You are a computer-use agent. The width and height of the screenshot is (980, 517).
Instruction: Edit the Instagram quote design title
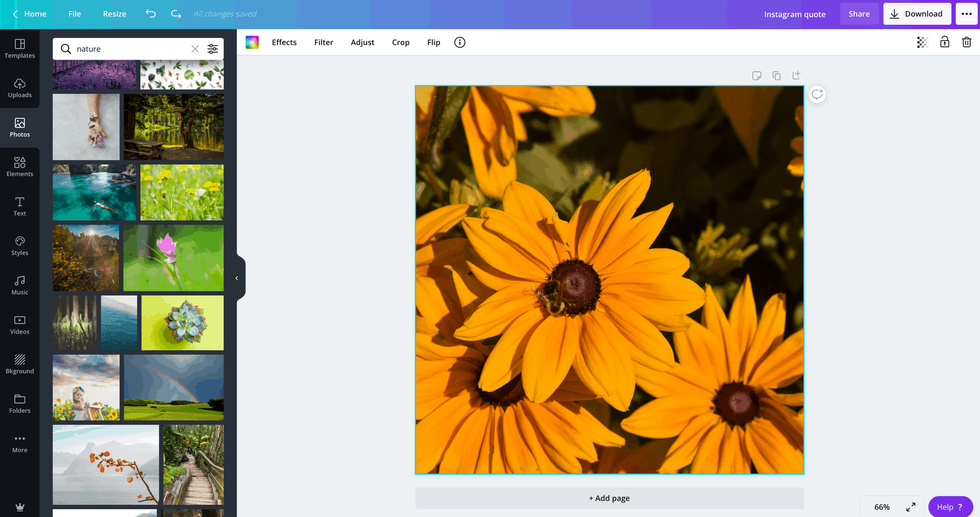coord(795,14)
